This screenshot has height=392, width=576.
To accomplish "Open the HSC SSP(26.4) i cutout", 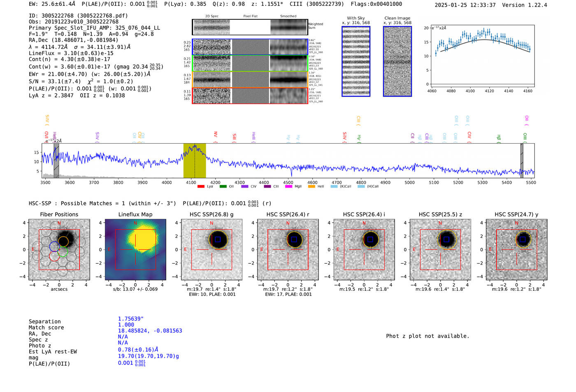I will (364, 249).
